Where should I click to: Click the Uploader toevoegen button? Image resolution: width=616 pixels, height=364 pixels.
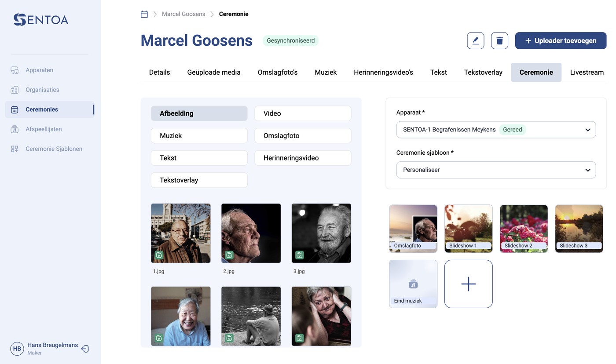tap(561, 40)
